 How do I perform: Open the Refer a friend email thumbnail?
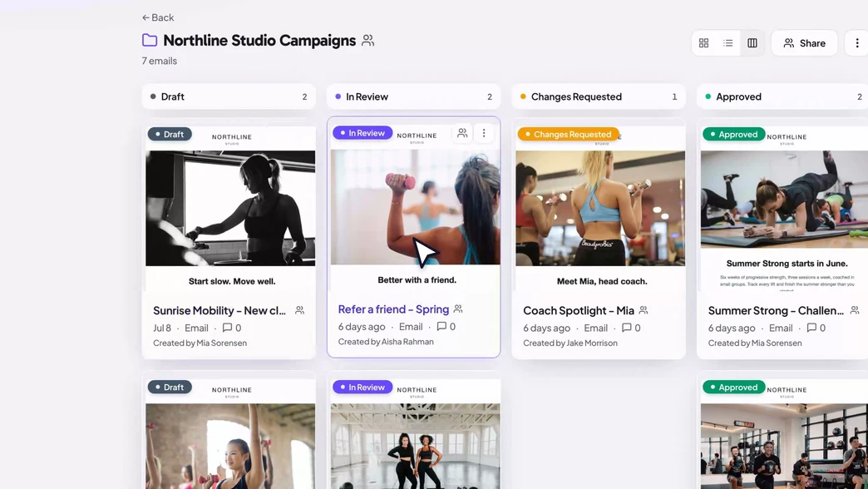click(415, 207)
